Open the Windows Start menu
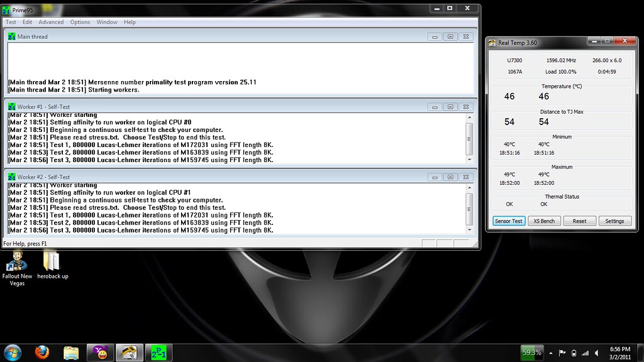Image resolution: width=644 pixels, height=362 pixels. click(x=13, y=353)
